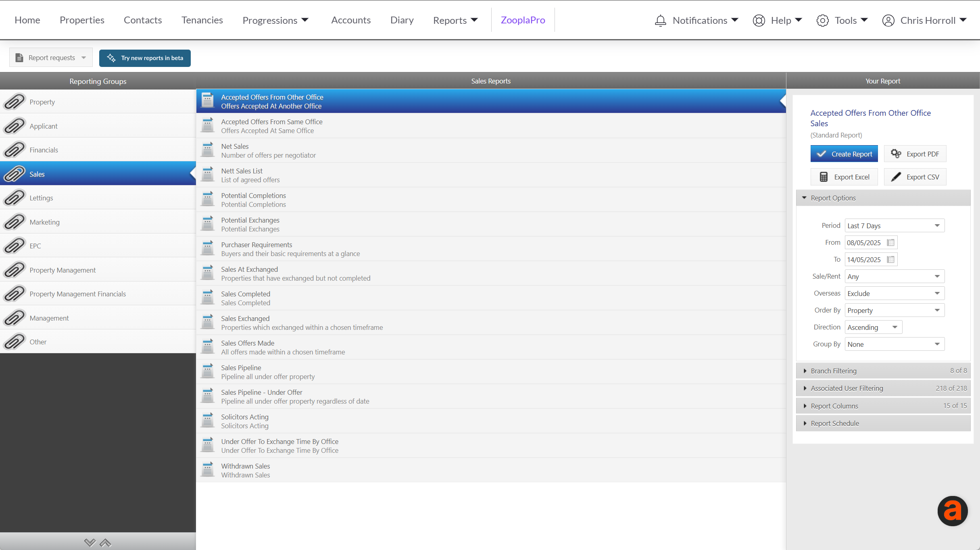Collapse the Report Options section

pyautogui.click(x=883, y=198)
